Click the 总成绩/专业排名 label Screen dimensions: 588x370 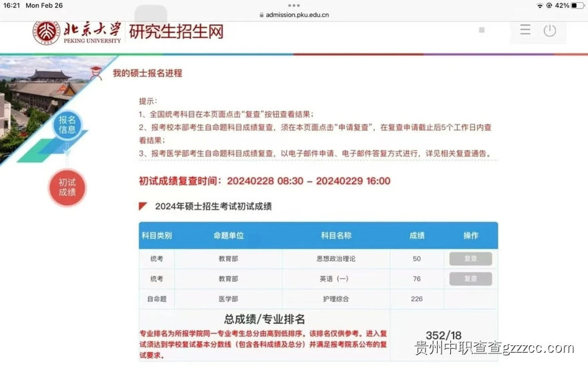pyautogui.click(x=265, y=319)
